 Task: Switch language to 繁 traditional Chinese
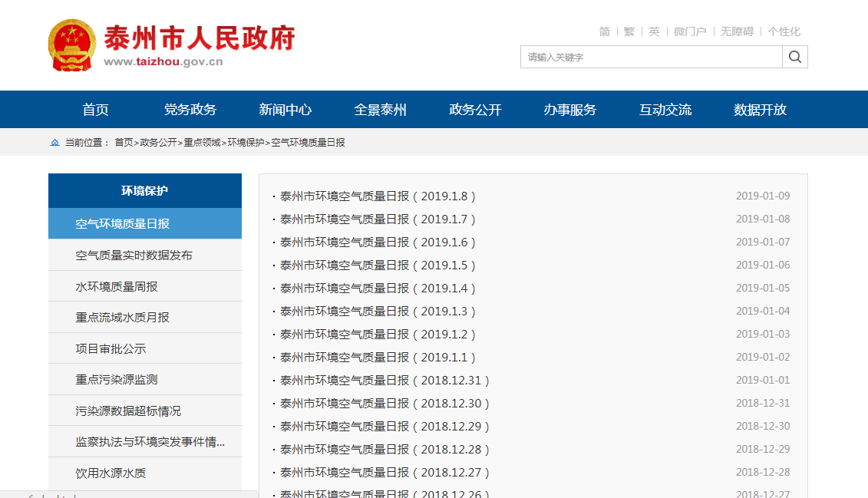[629, 31]
